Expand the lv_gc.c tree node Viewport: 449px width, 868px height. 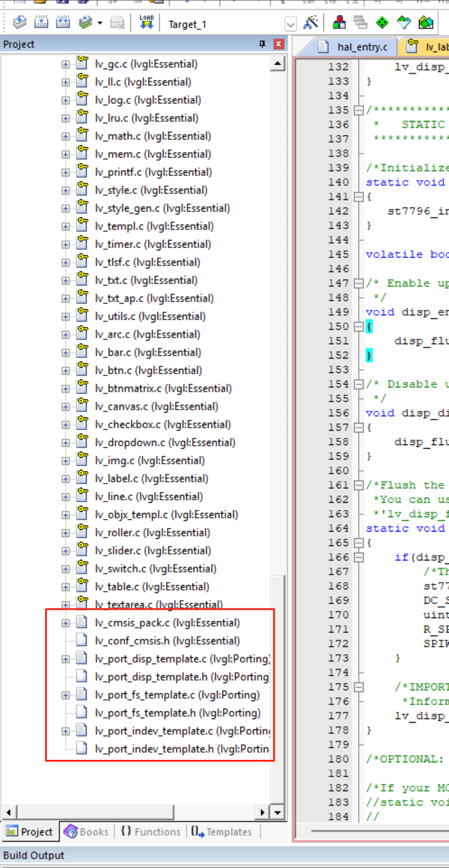pos(66,64)
